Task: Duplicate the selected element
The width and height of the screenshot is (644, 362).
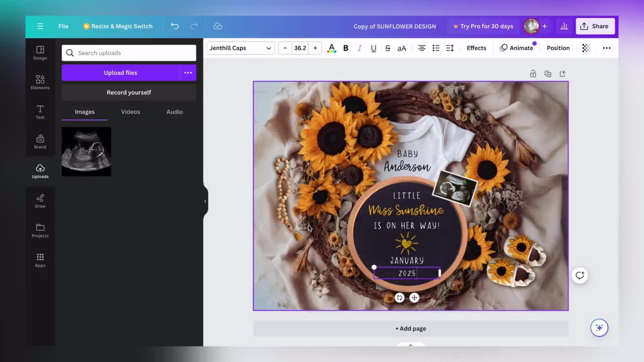Action: click(548, 73)
